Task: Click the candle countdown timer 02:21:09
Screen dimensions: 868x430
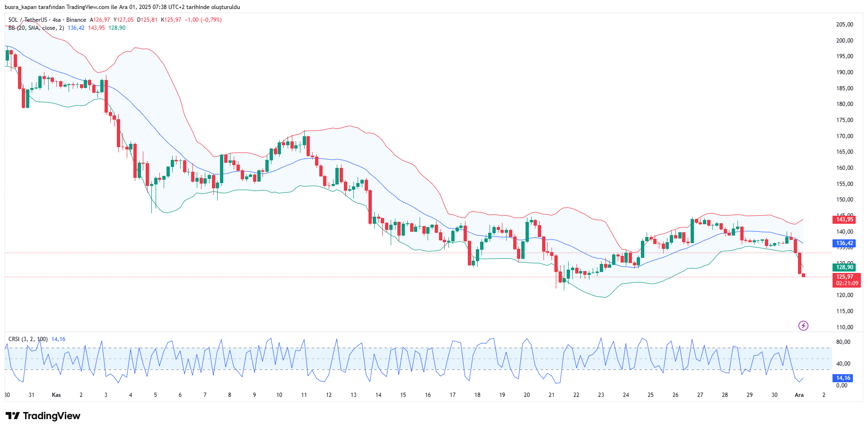Action: pyautogui.click(x=847, y=283)
